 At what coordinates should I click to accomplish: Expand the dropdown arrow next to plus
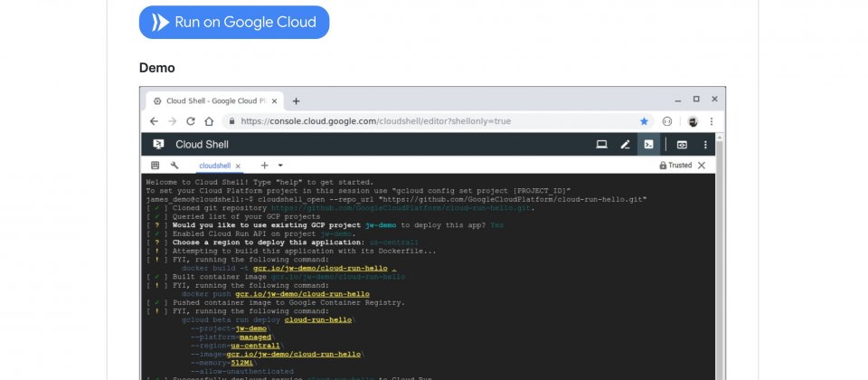pyautogui.click(x=280, y=165)
